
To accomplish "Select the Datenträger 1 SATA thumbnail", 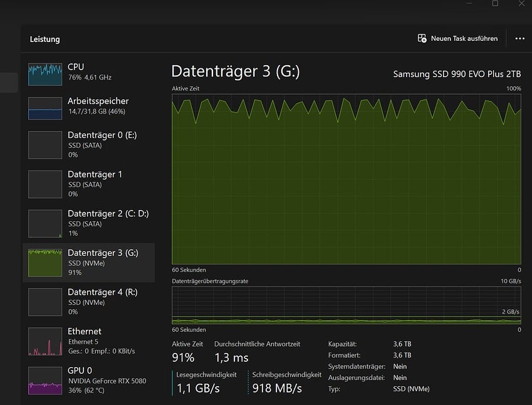I will point(45,184).
